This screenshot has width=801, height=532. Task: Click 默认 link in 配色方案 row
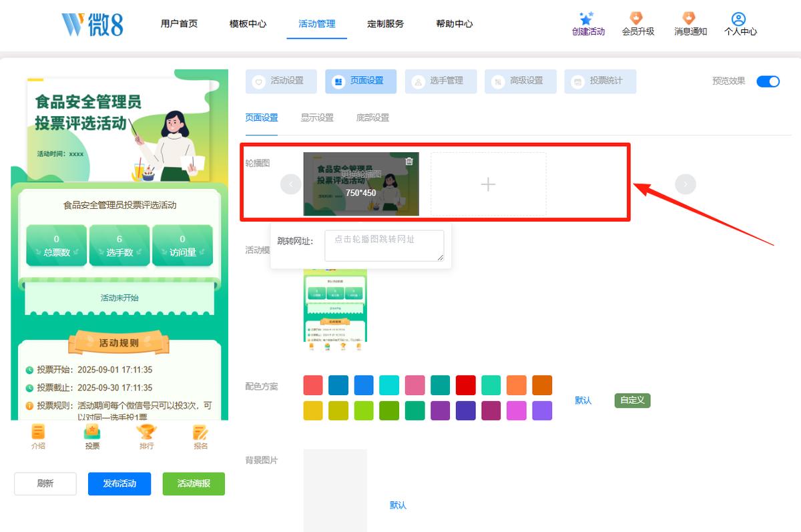(x=583, y=401)
